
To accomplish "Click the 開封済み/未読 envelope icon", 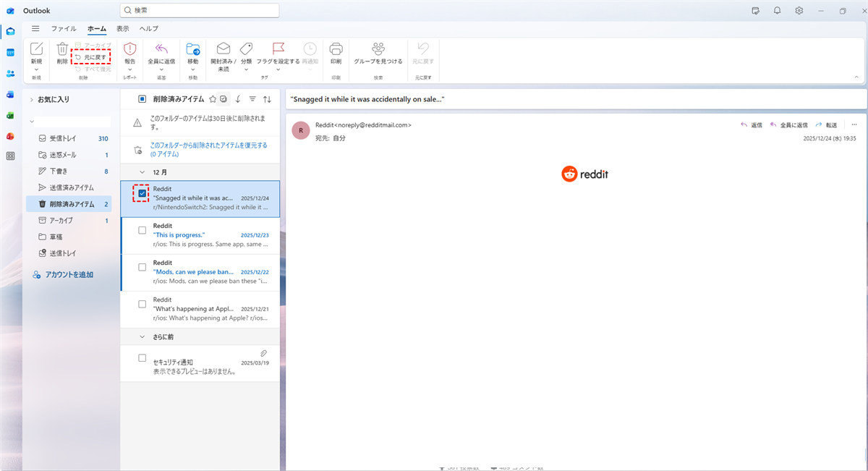I will (x=224, y=49).
